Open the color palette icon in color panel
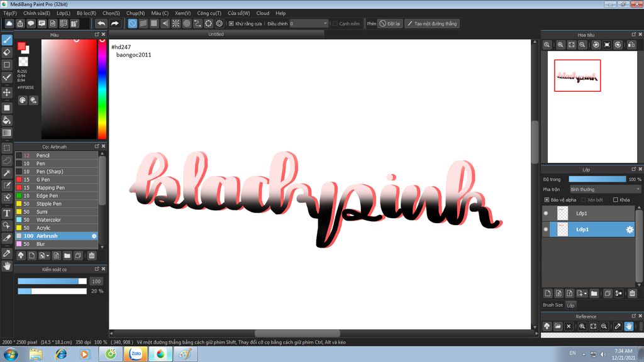This screenshot has width=644, height=362. coord(23,100)
